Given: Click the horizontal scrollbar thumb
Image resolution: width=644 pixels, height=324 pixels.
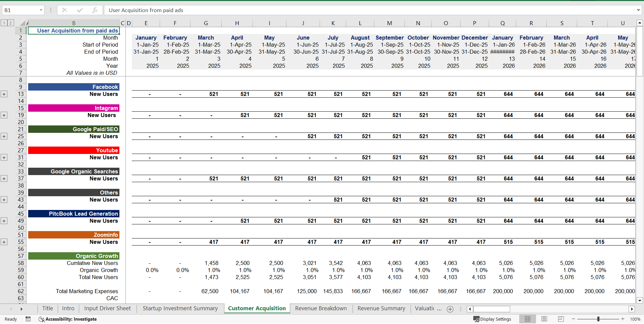Looking at the screenshot, I should 491,309.
